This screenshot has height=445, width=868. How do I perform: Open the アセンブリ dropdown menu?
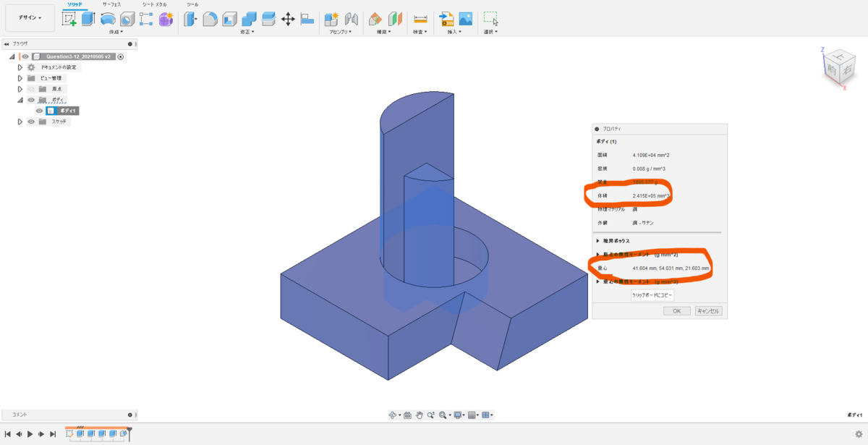(340, 32)
